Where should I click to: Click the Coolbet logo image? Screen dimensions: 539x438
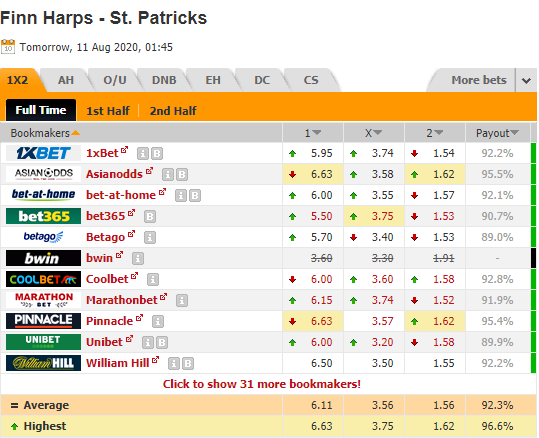pyautogui.click(x=43, y=279)
